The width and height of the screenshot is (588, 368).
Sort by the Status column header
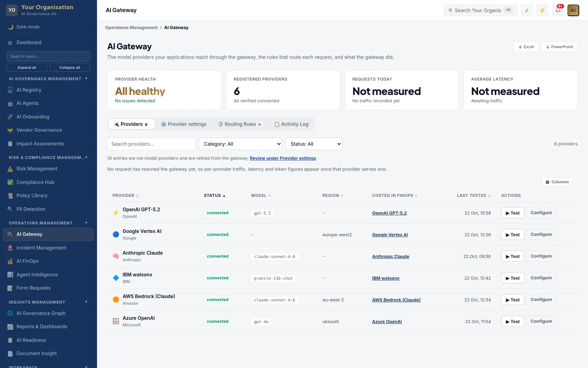pyautogui.click(x=215, y=195)
